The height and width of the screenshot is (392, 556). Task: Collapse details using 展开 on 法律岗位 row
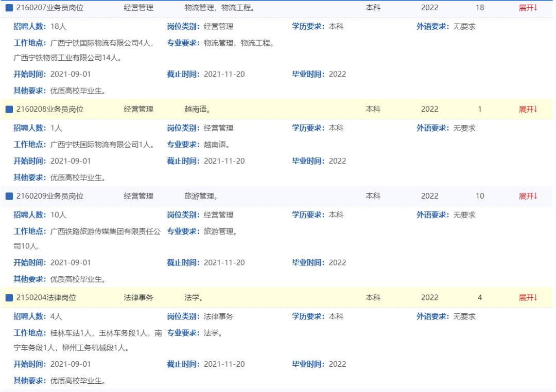(x=528, y=297)
